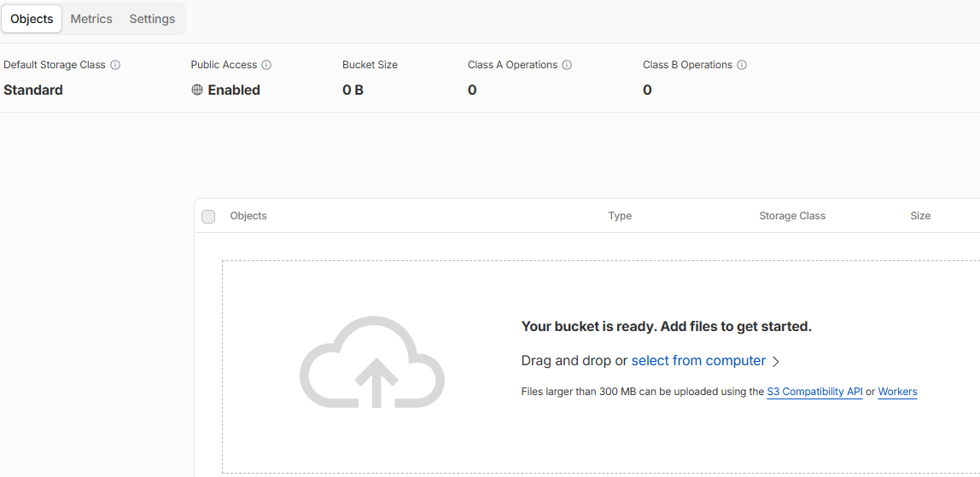The height and width of the screenshot is (477, 980).
Task: Click the Your bucket is ready heading
Action: tap(666, 327)
